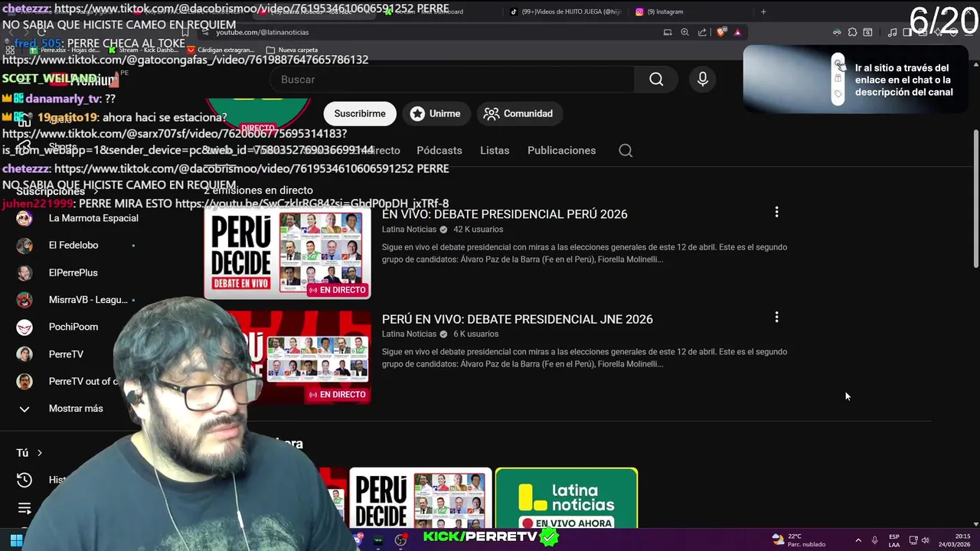980x551 pixels.
Task: Click '42 K usuarios' viewer count
Action: (479, 230)
